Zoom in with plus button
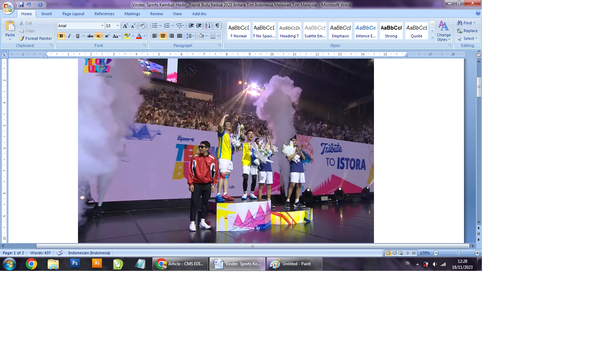The image size is (592, 364). coord(477,253)
